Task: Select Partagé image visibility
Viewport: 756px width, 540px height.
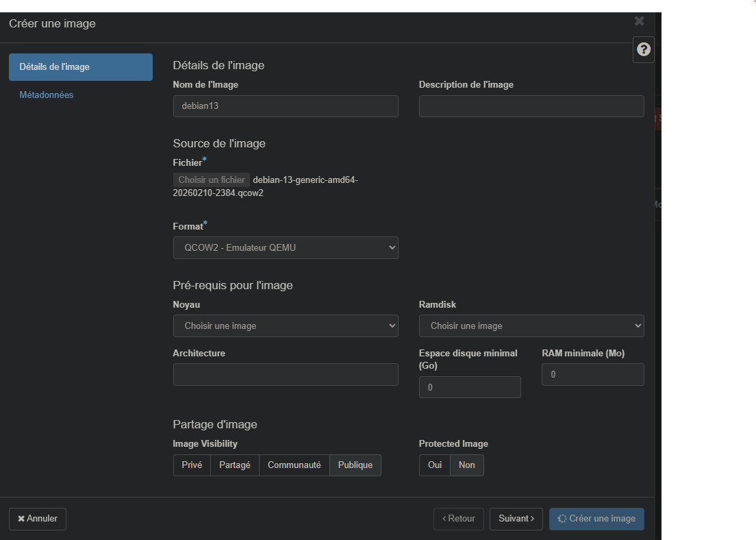Action: pyautogui.click(x=234, y=465)
